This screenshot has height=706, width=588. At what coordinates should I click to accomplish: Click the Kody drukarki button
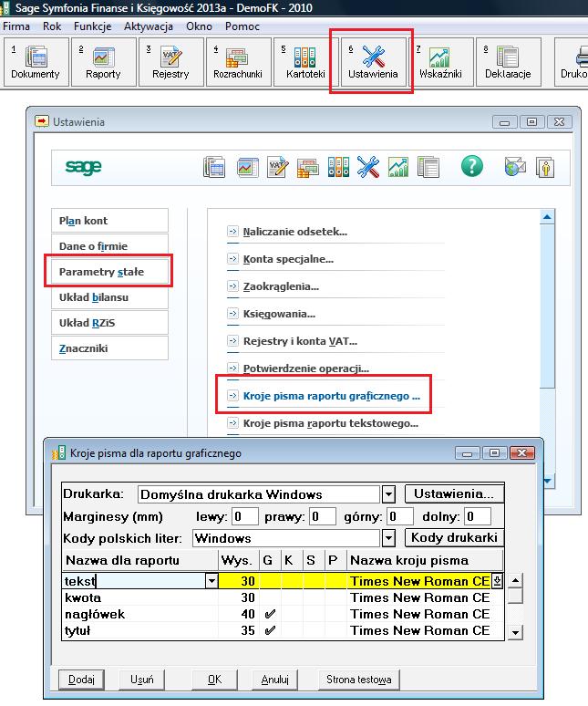tap(454, 537)
